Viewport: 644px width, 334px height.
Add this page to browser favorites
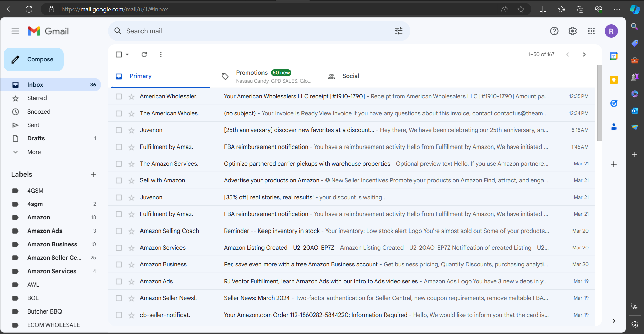click(x=521, y=9)
